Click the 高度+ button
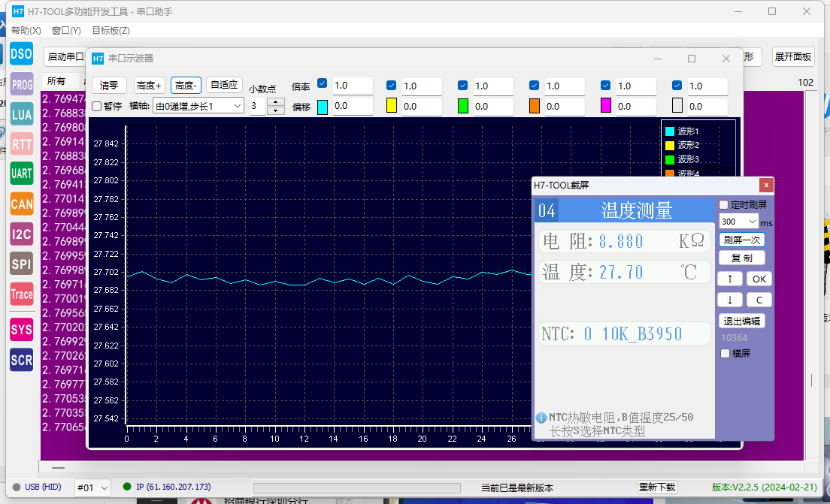 148,85
